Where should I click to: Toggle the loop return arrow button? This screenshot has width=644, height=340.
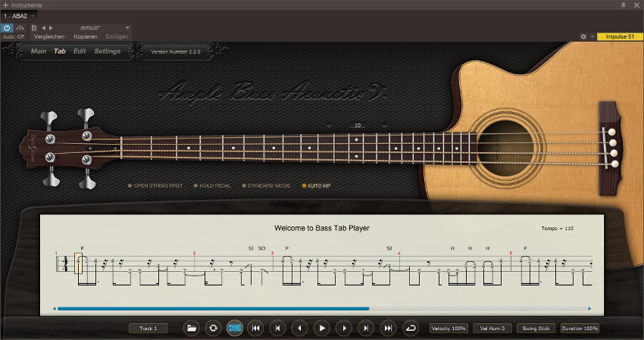tap(411, 328)
